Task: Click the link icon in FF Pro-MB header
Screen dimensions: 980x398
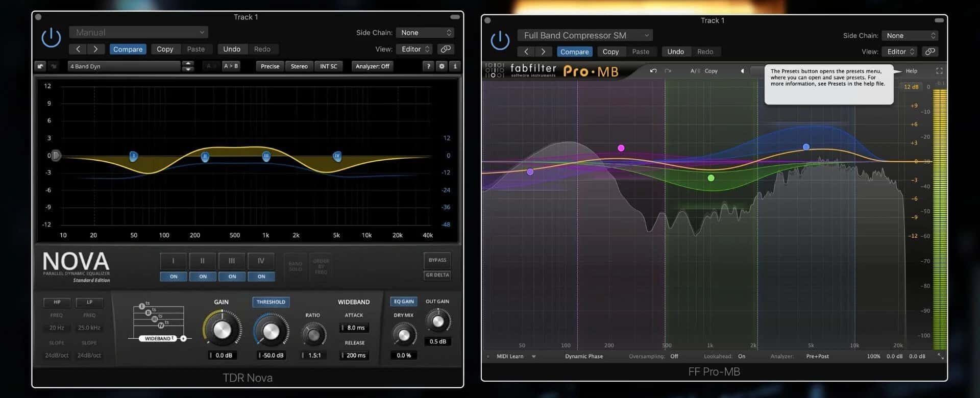Action: (930, 52)
